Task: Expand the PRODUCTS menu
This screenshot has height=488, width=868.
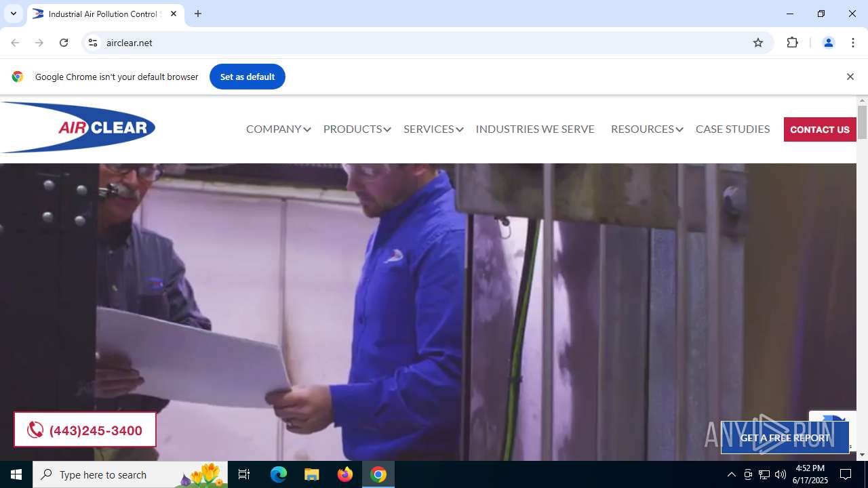Action: (x=357, y=129)
